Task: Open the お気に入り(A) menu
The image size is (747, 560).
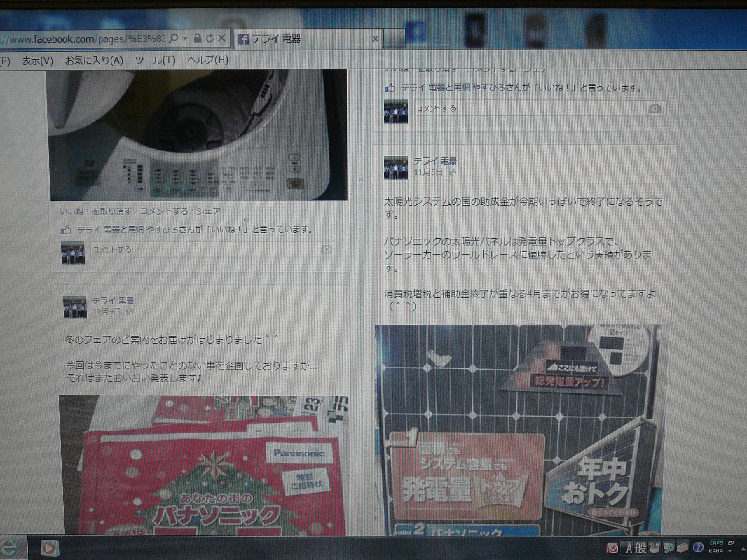Action: pos(94,61)
